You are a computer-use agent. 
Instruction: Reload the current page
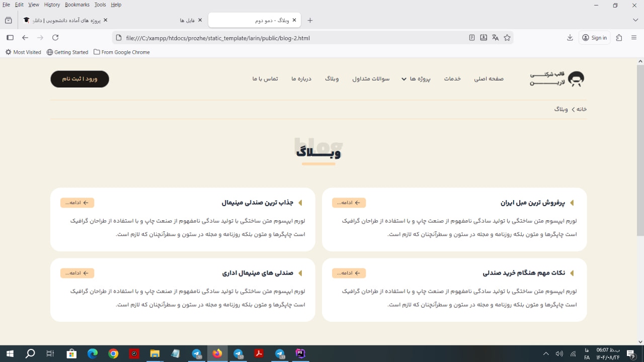pos(55,37)
